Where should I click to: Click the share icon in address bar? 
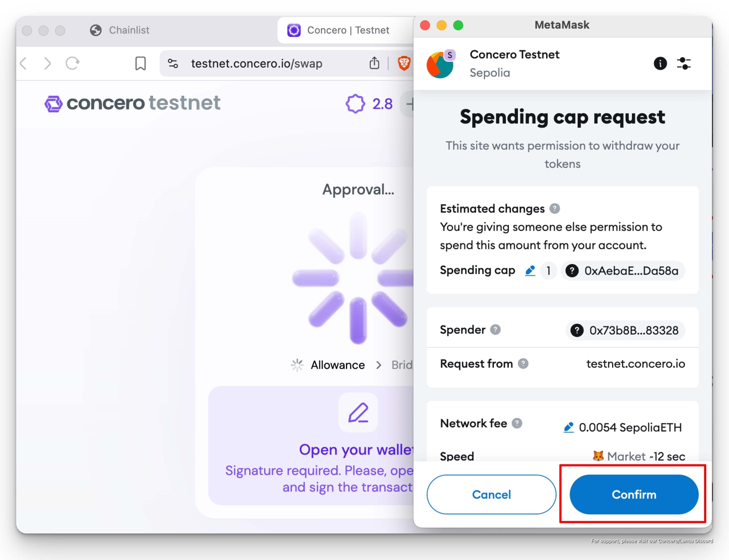point(374,63)
